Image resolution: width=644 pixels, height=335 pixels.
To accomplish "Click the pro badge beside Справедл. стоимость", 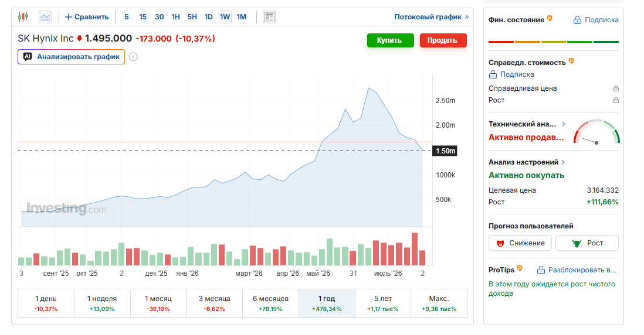I will coord(571,61).
